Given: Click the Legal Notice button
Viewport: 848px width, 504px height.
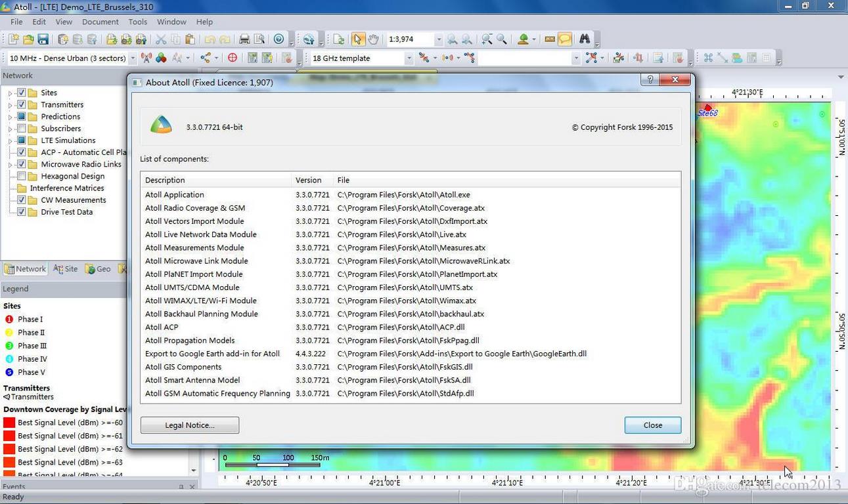Looking at the screenshot, I should click(190, 425).
